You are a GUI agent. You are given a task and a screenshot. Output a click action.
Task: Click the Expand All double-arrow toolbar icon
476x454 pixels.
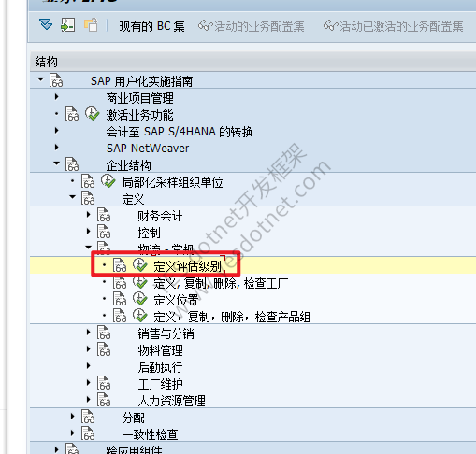click(x=46, y=24)
